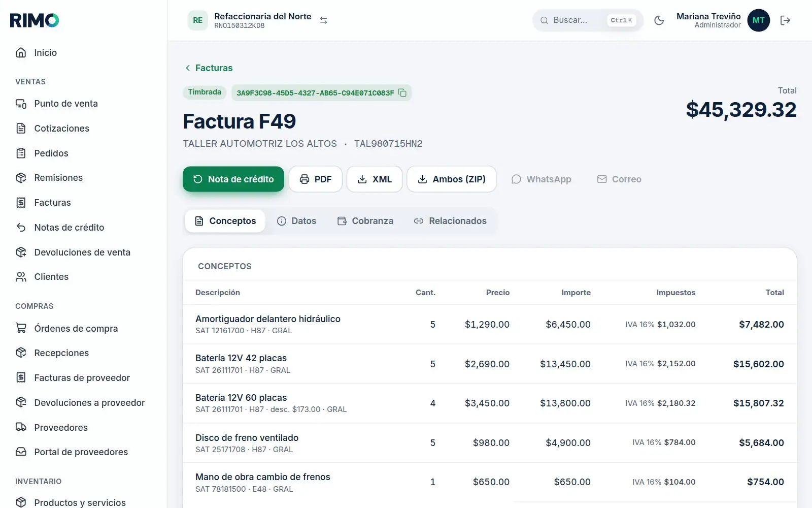Open the Clientes list
Viewport: 812px width, 508px height.
(83, 277)
